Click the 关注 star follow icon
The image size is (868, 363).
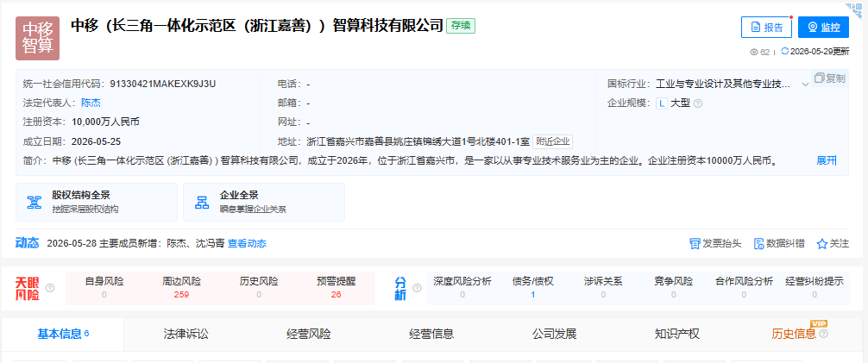(x=822, y=243)
